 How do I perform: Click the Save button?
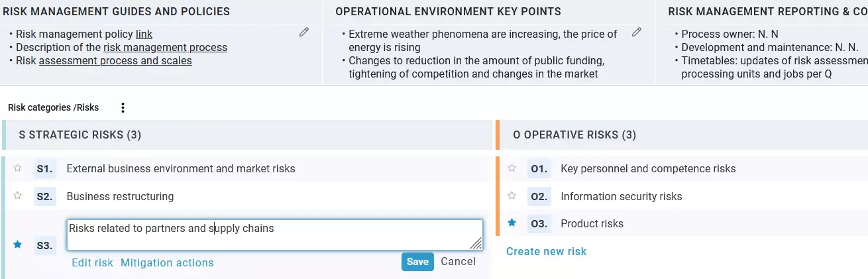point(417,262)
